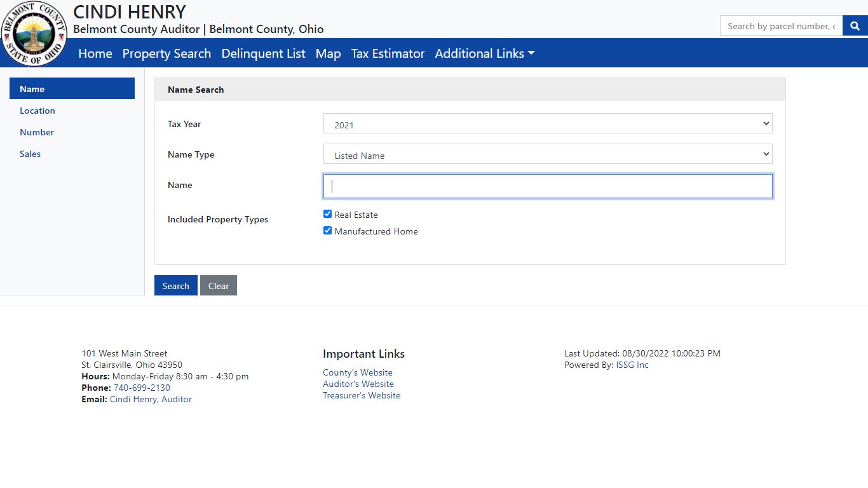
Task: Email Cindi Henry, Auditor link
Action: point(151,399)
